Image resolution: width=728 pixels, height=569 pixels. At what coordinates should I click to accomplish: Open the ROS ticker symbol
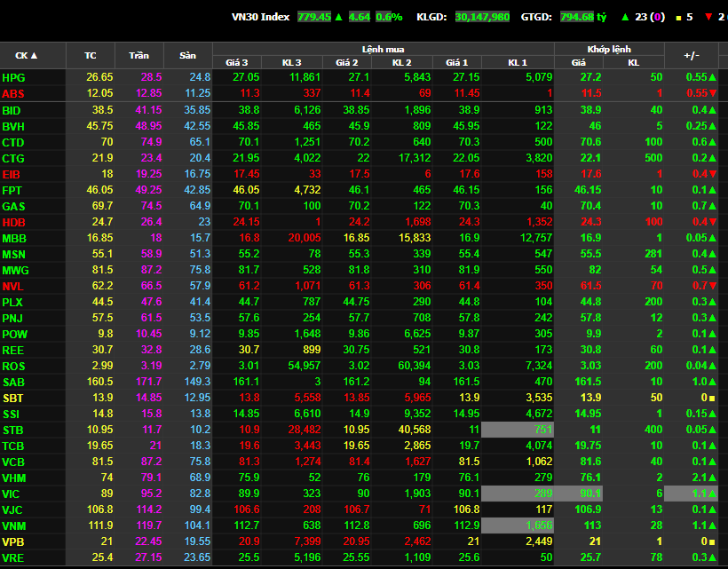(x=13, y=367)
